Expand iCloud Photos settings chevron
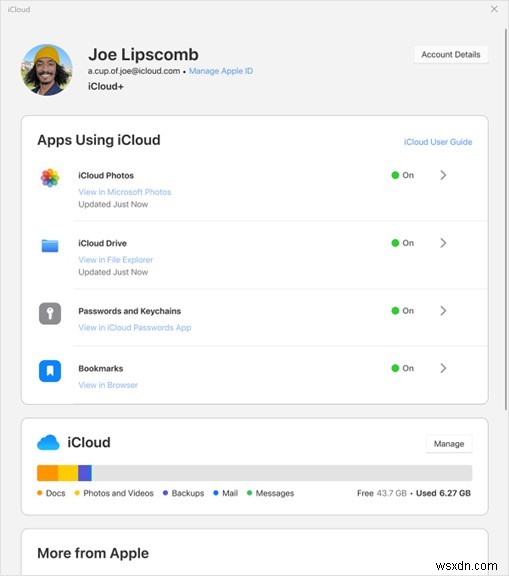Viewport: 509px width, 576px height. (443, 175)
